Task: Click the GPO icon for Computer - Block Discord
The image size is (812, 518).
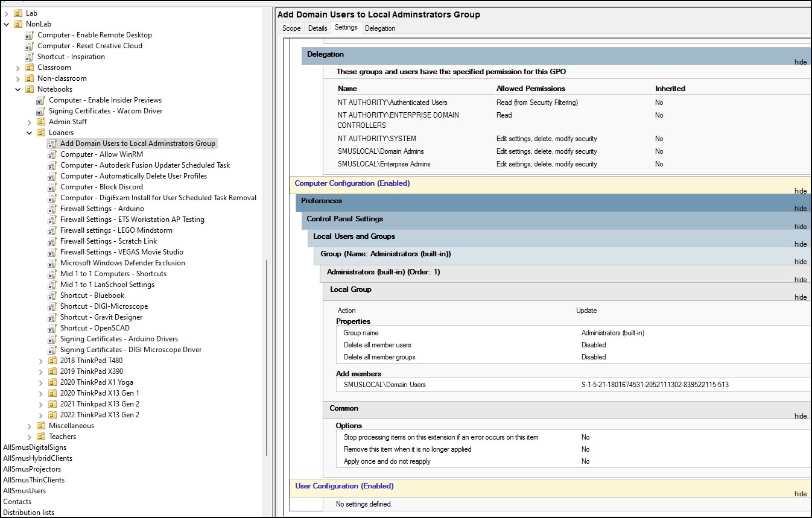Action: (52, 187)
